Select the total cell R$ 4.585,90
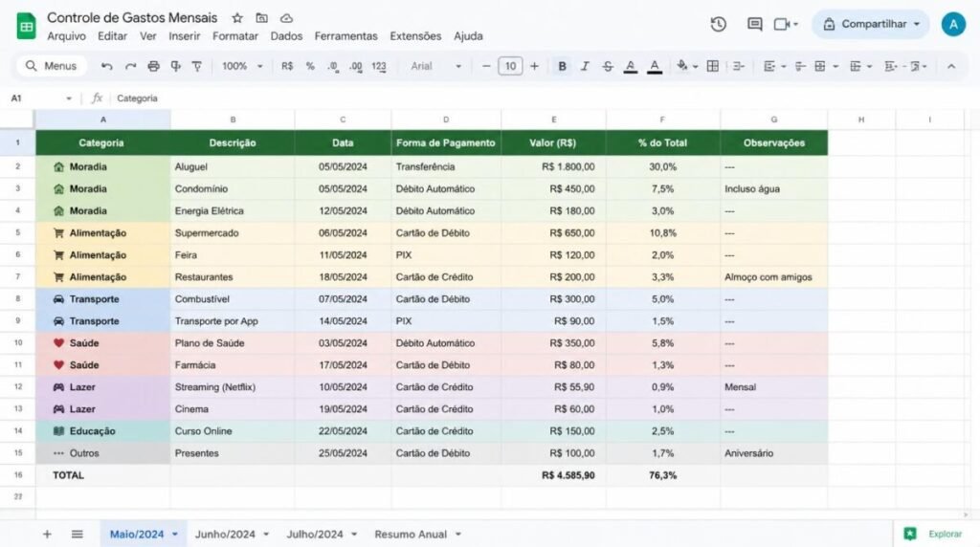Image resolution: width=980 pixels, height=547 pixels. [x=553, y=475]
